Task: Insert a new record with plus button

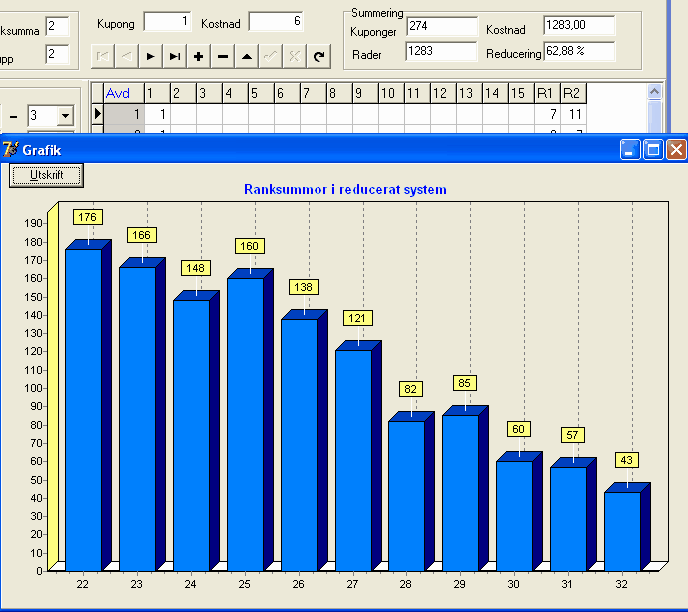Action: click(198, 56)
